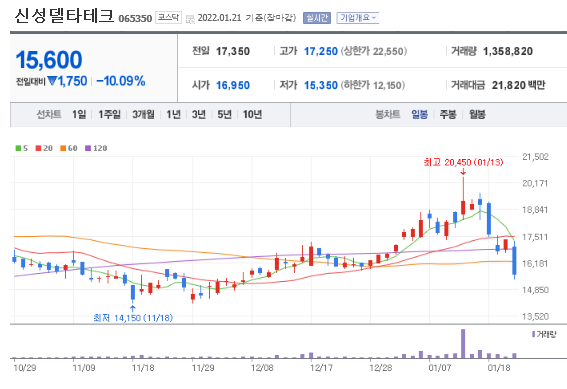The width and height of the screenshot is (567, 389).
Task: Click the 거래대금 value 21,820 백만
Action: pyautogui.click(x=518, y=85)
